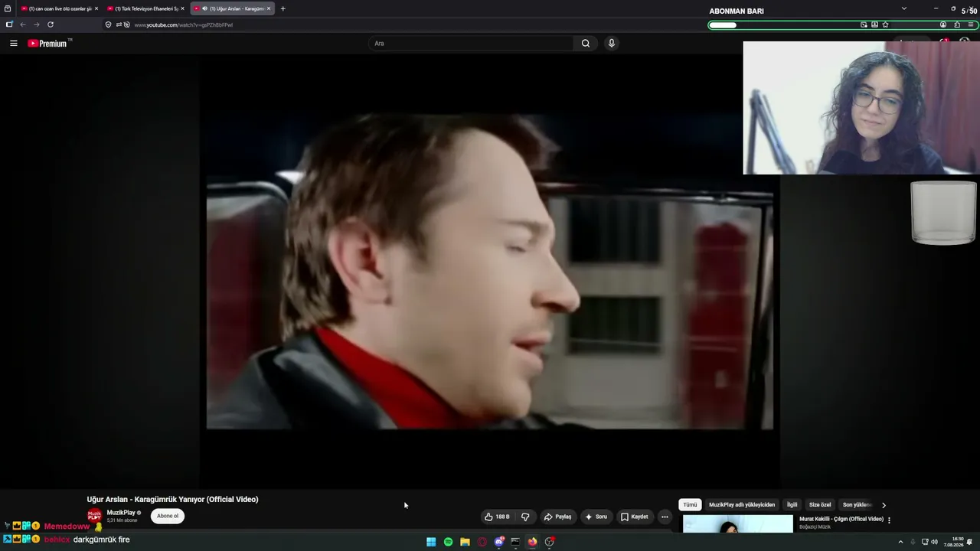
Task: Open a new browser tab
Action: [x=283, y=8]
